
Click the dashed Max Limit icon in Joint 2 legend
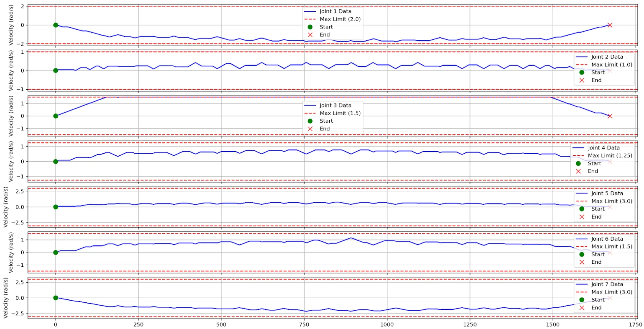coord(582,65)
